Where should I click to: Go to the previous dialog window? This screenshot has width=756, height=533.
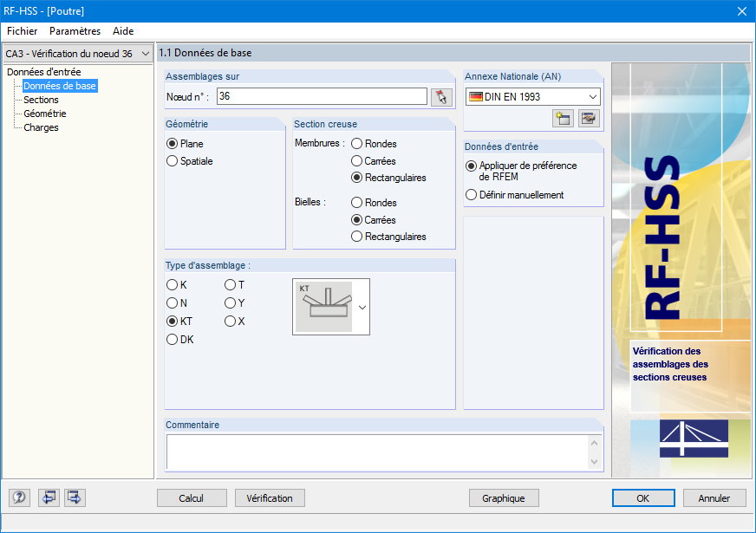(x=49, y=497)
